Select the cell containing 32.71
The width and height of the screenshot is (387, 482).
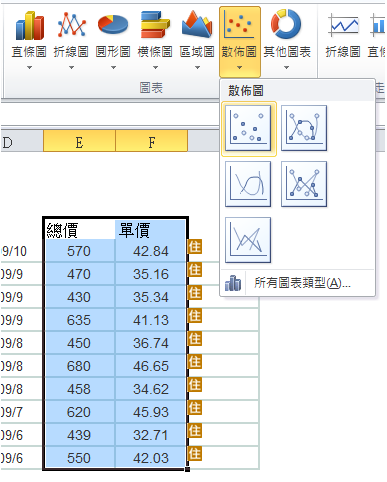click(151, 435)
